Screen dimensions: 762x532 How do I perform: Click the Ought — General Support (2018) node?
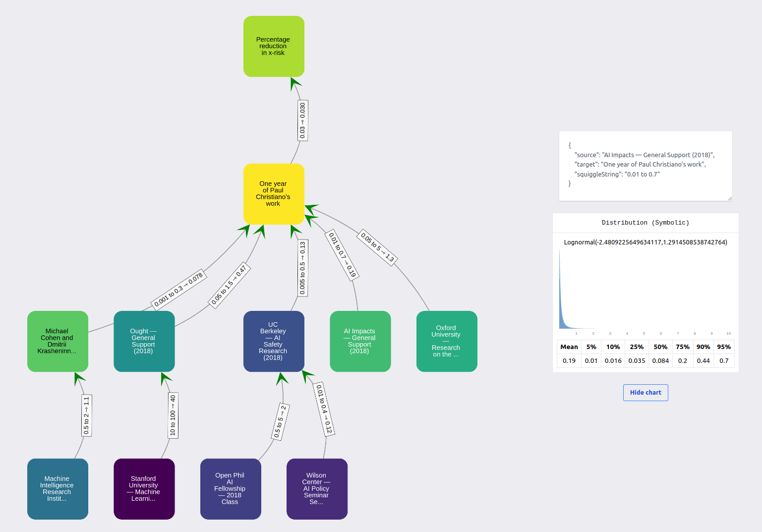pos(144,341)
